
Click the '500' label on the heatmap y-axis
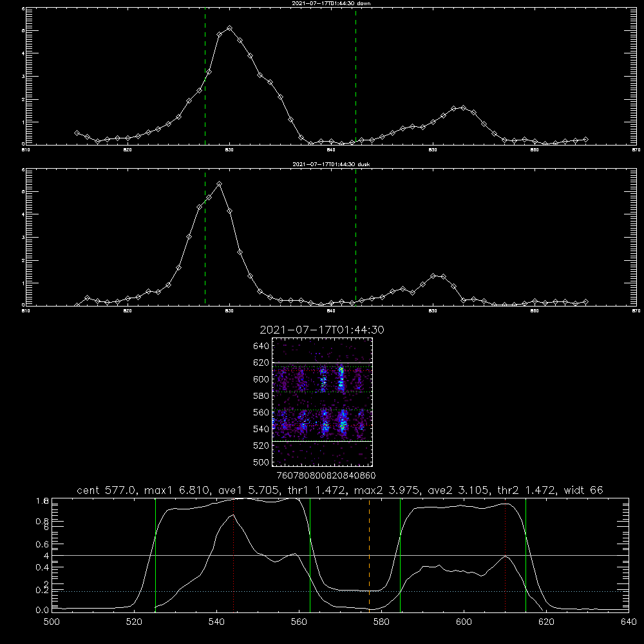coord(261,462)
